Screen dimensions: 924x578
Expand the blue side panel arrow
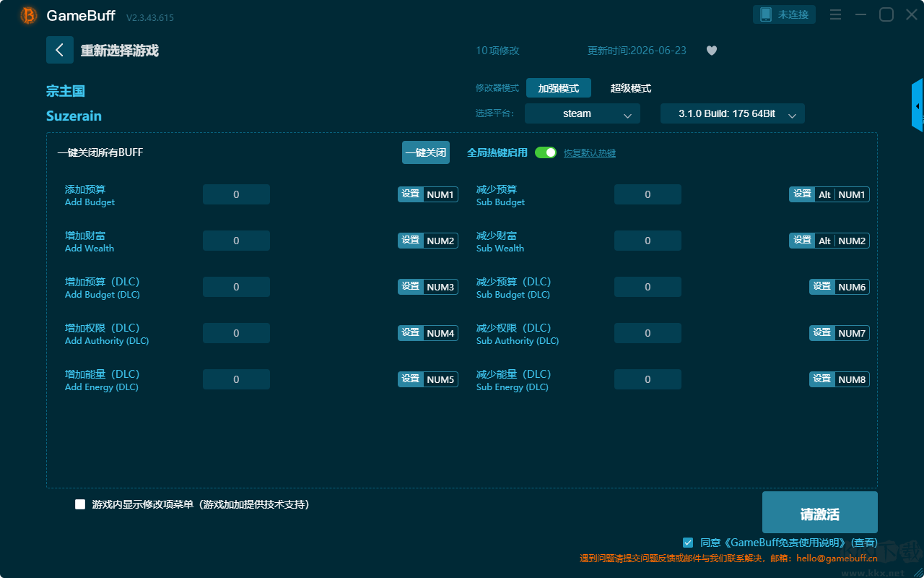(918, 105)
